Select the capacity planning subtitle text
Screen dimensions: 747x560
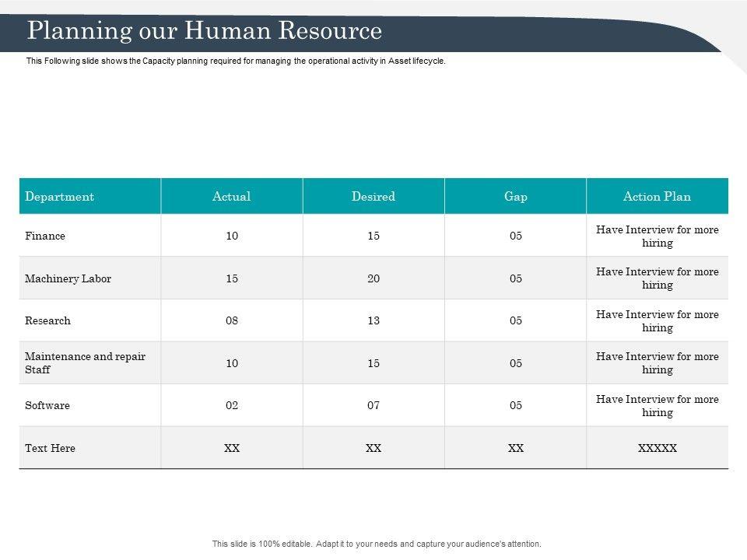[x=236, y=61]
